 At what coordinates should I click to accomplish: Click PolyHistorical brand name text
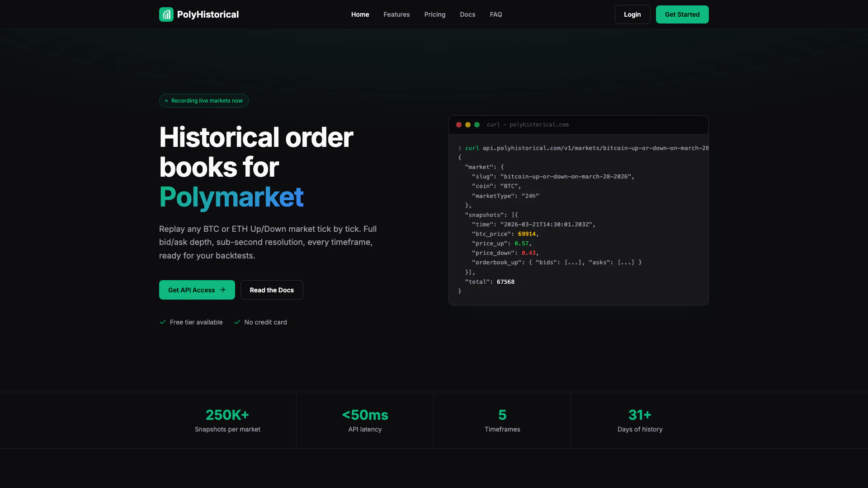pyautogui.click(x=208, y=14)
